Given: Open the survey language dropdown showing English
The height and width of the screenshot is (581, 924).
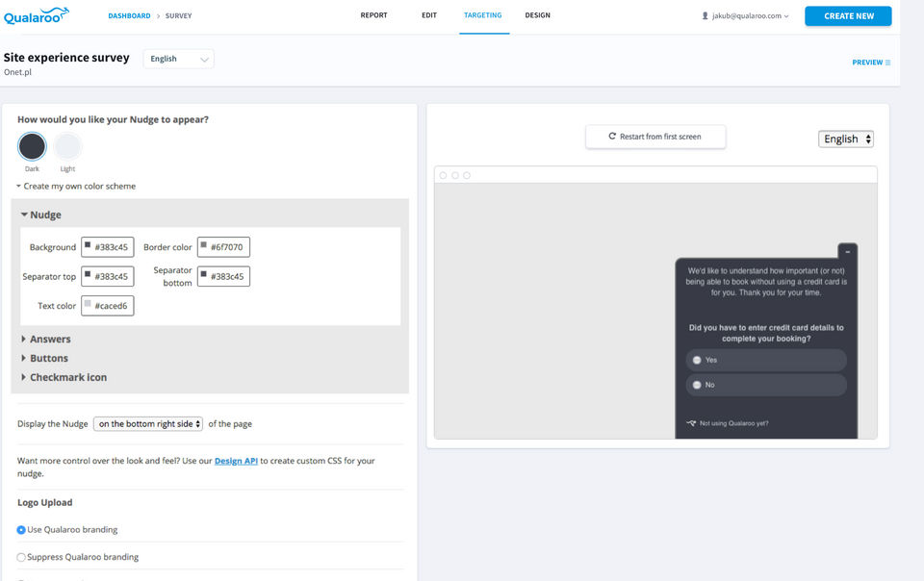Looking at the screenshot, I should (x=179, y=59).
